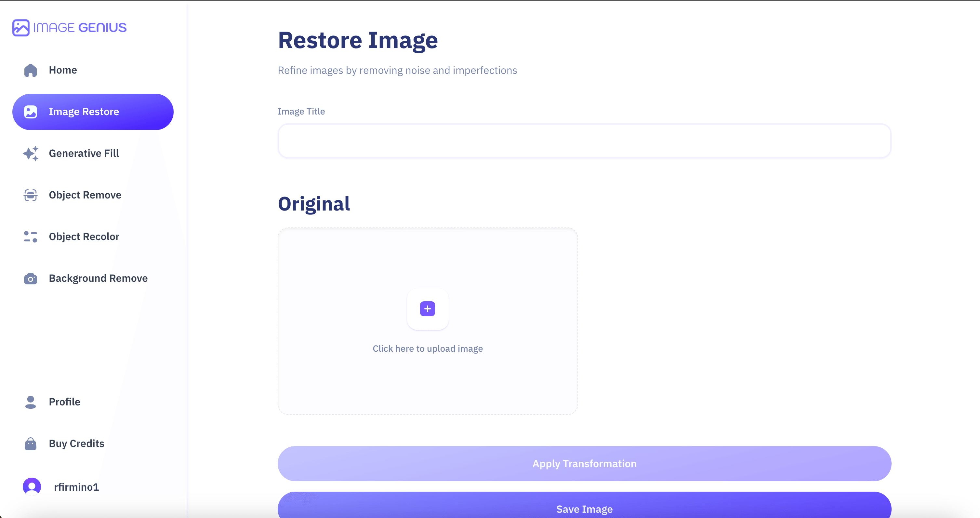Click the Profile person icon
The height and width of the screenshot is (518, 980).
coord(31,402)
